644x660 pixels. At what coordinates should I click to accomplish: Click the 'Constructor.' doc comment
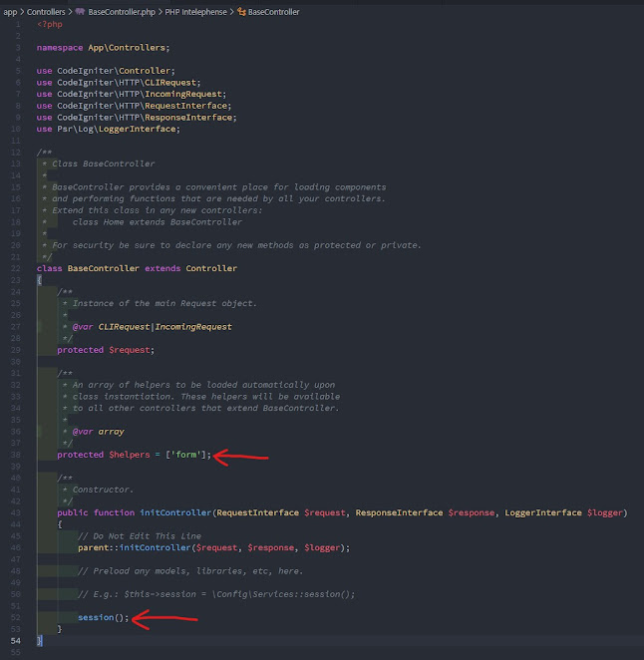tap(103, 490)
